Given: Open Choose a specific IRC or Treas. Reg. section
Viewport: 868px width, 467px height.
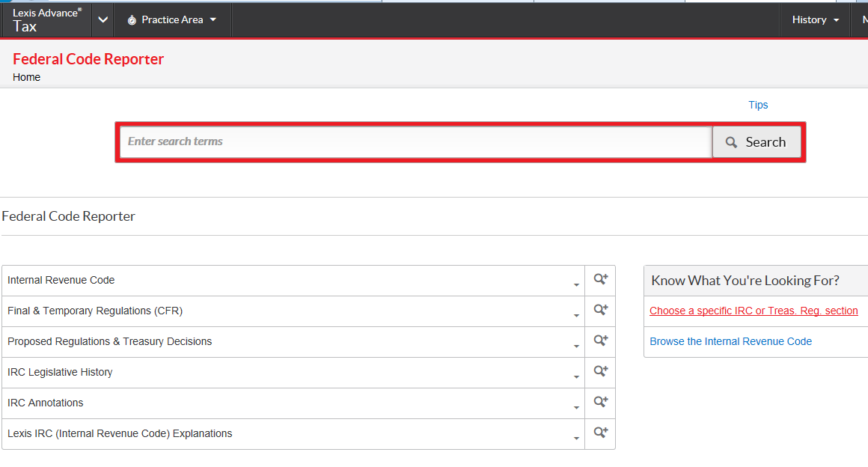Looking at the screenshot, I should pos(754,311).
